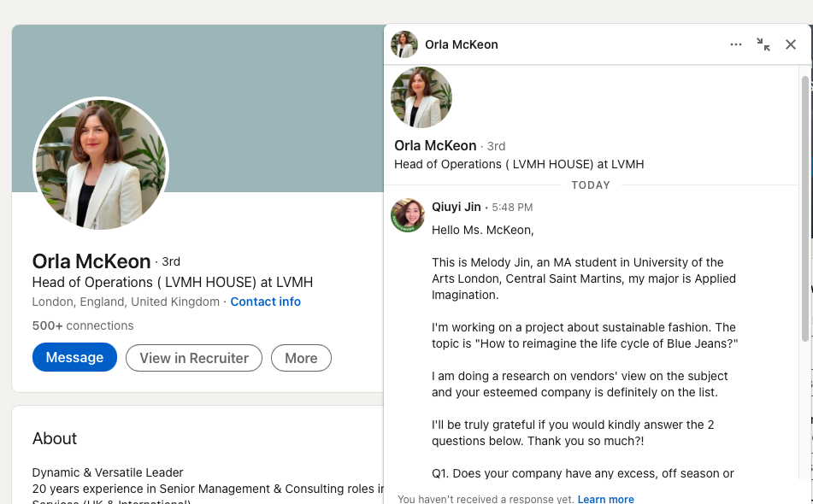
Task: Close the Orla McKeon message panel
Action: tap(790, 44)
